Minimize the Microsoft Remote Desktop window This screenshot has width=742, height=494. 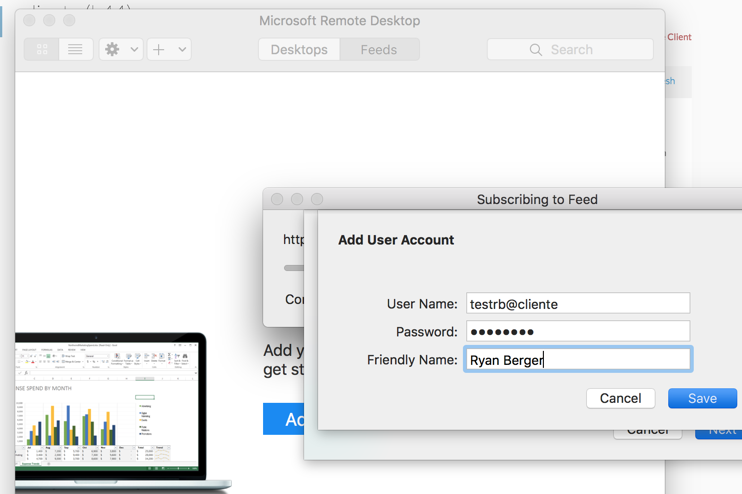point(49,20)
